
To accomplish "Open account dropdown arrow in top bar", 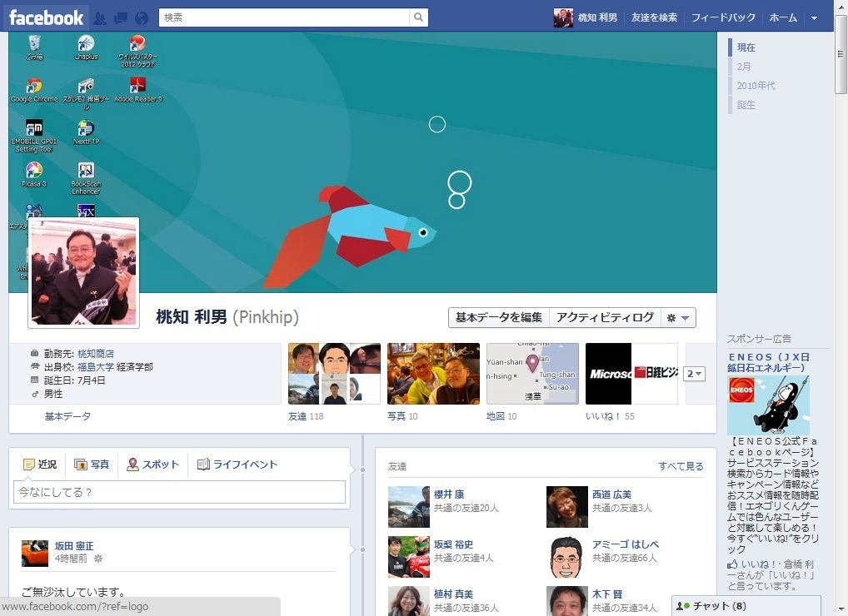I will tap(814, 17).
